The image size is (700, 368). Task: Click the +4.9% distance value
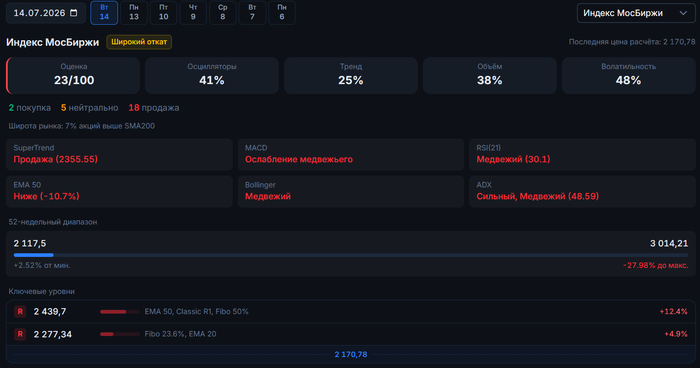(x=676, y=334)
